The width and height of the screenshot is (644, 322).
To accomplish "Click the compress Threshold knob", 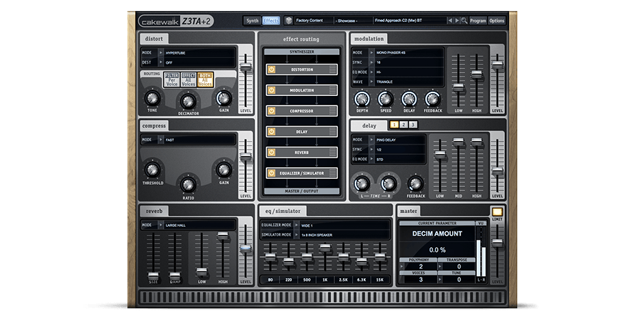I will coord(152,170).
